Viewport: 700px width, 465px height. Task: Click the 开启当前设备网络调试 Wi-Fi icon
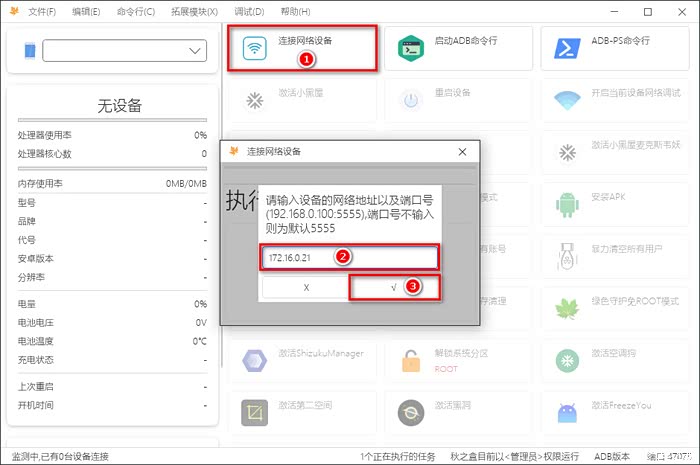click(x=567, y=100)
